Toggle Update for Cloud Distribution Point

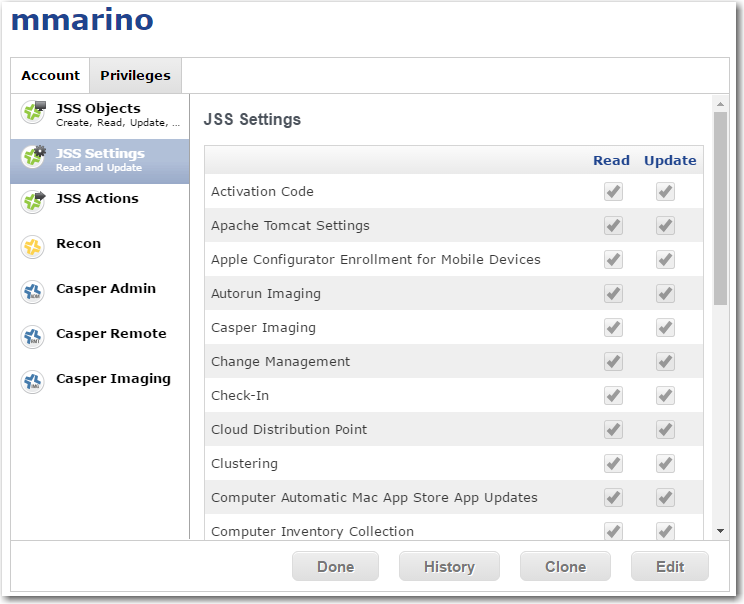[665, 429]
